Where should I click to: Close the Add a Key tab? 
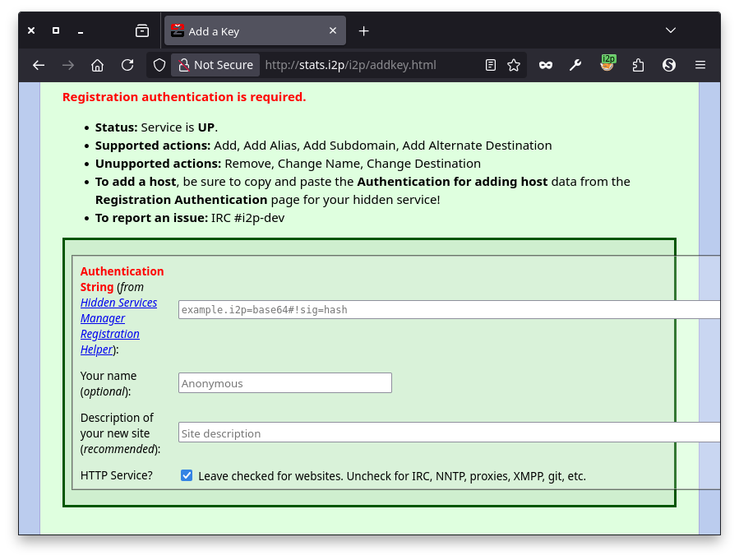[333, 30]
